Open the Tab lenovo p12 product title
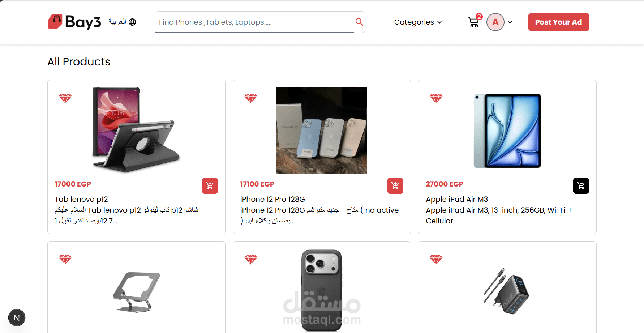 click(81, 199)
